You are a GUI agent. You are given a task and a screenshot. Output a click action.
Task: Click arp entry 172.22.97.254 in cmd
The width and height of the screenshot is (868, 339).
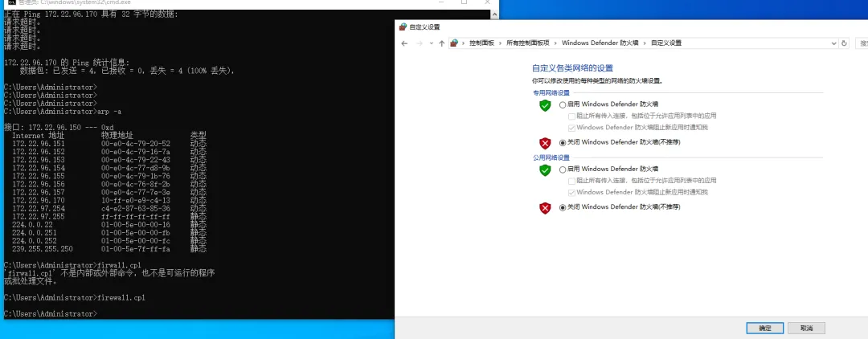coord(39,209)
